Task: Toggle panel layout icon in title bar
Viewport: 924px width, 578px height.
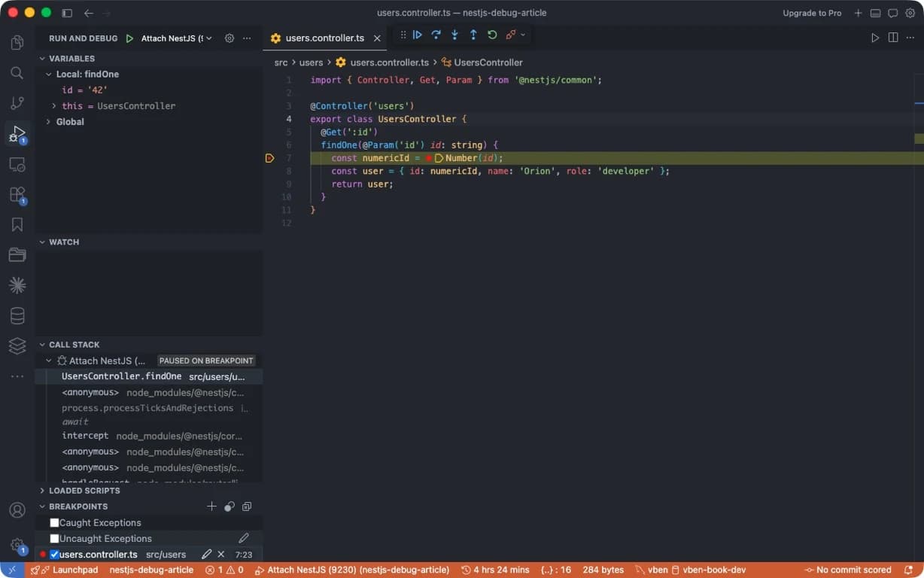Action: 875,13
